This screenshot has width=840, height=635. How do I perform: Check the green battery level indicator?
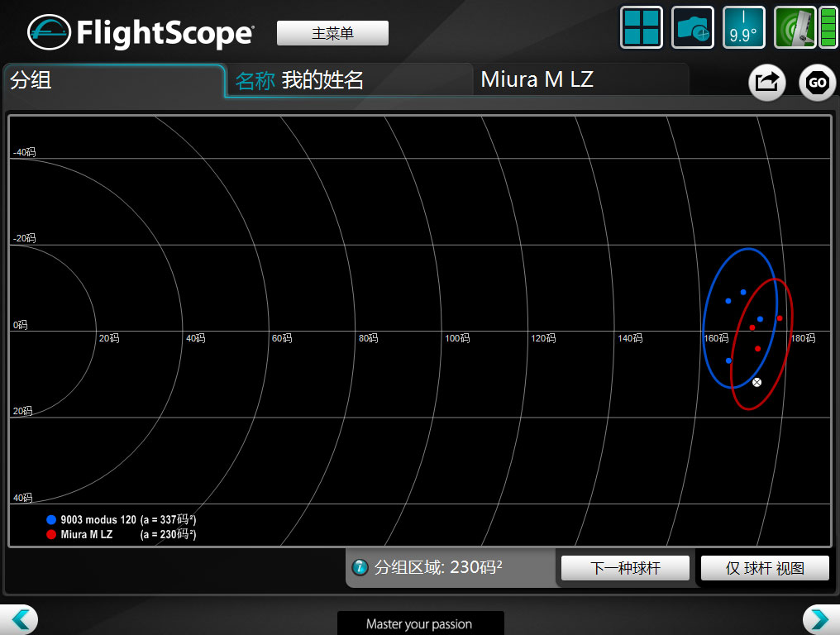[828, 28]
